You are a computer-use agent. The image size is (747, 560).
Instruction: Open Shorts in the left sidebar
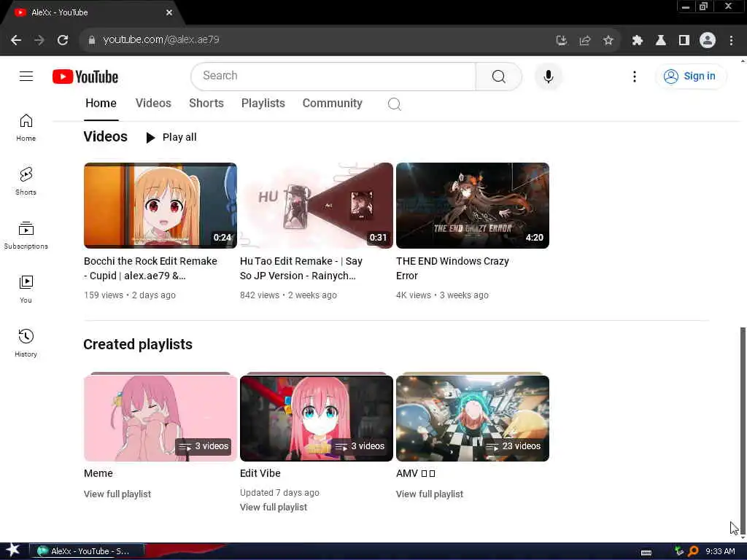tap(26, 182)
